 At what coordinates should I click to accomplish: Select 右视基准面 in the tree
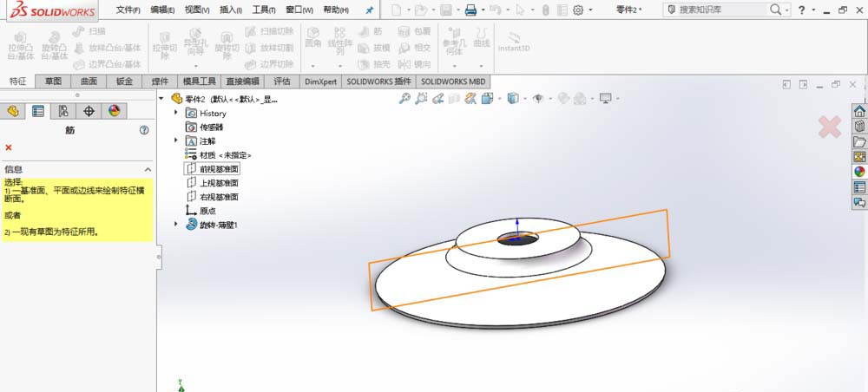[x=218, y=197]
